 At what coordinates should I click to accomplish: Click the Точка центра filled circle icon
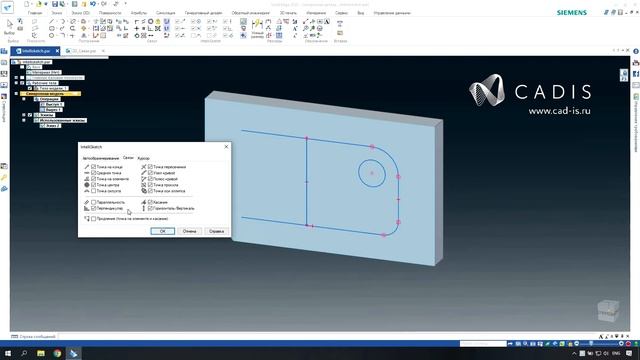click(87, 185)
